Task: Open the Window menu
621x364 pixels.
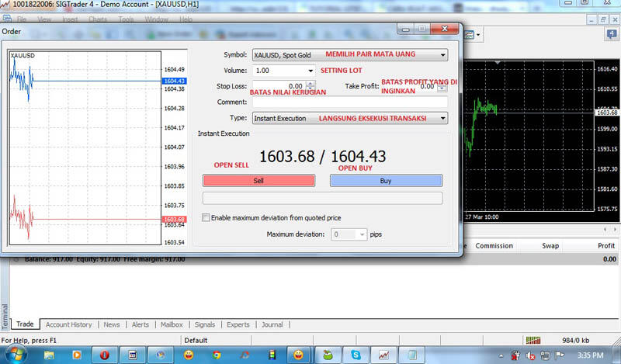Action: [x=157, y=19]
